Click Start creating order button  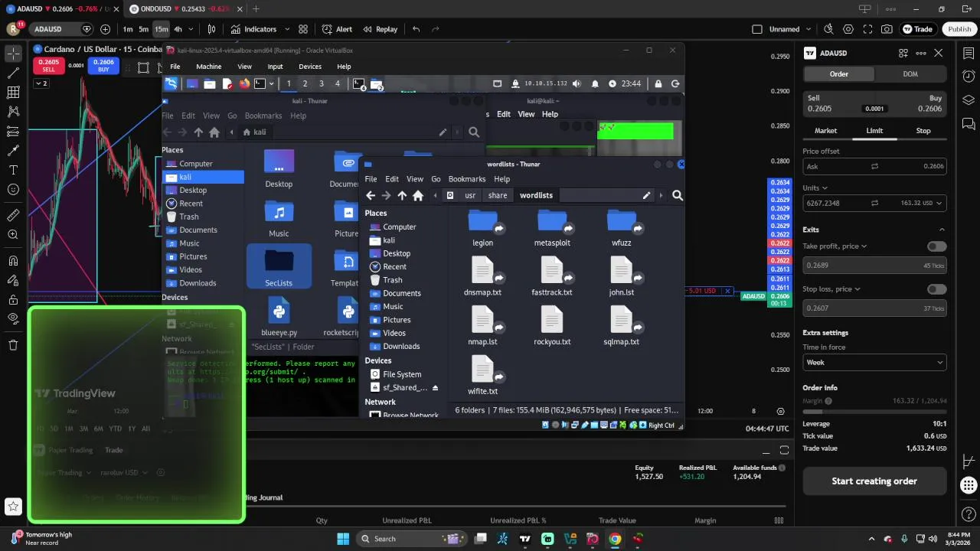(874, 481)
